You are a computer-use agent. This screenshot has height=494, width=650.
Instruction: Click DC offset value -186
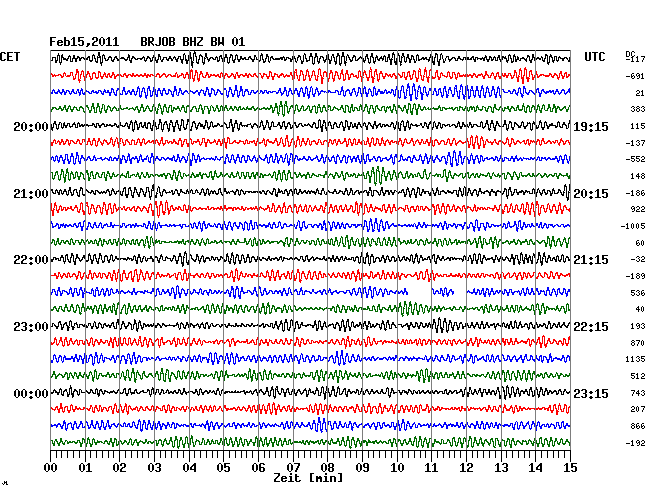[635, 193]
